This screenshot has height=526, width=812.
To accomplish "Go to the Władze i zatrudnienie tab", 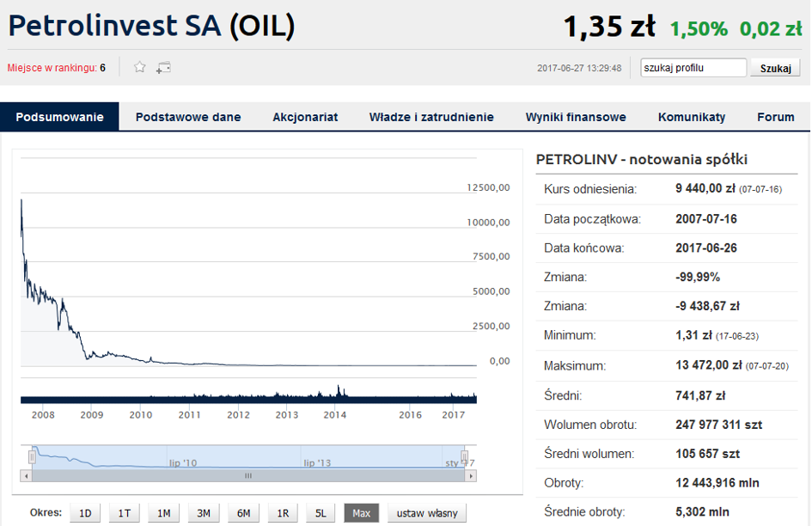I will point(431,117).
